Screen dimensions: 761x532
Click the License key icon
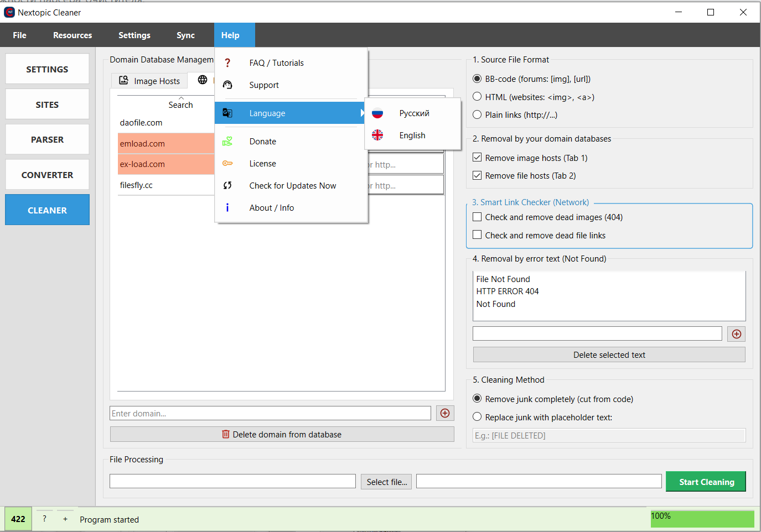(x=227, y=164)
